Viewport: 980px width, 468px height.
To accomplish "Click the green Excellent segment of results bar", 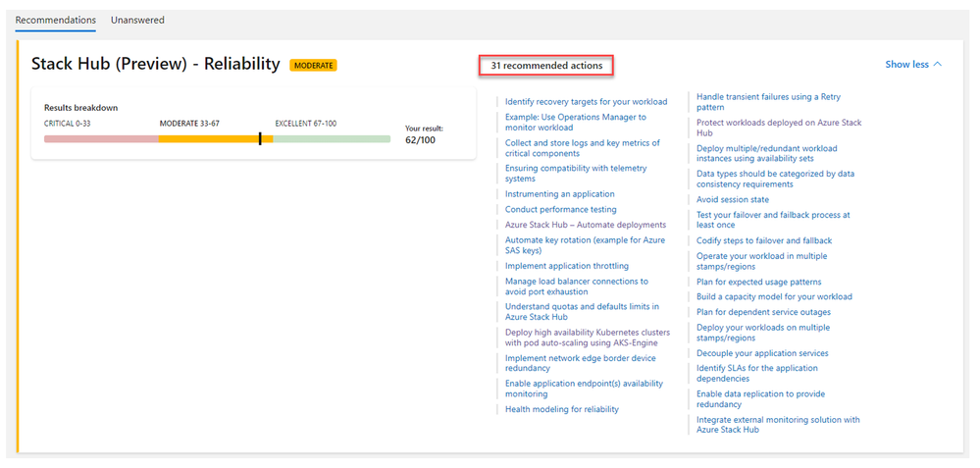I will tap(332, 138).
